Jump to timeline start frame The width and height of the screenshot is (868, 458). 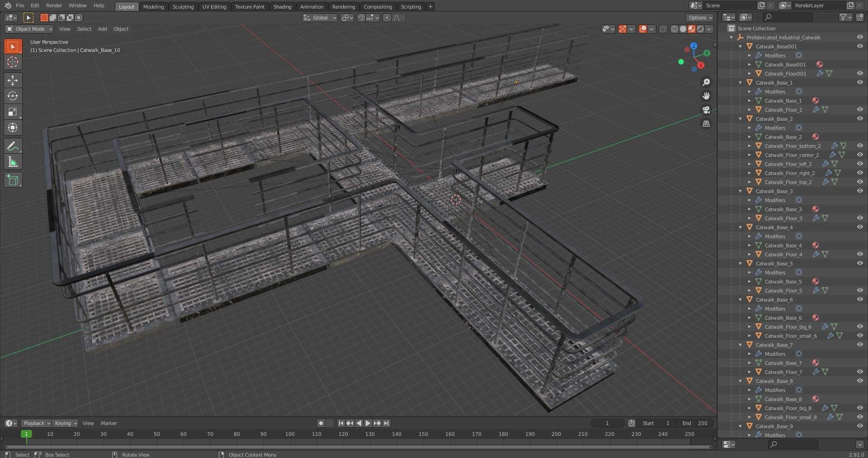(341, 423)
